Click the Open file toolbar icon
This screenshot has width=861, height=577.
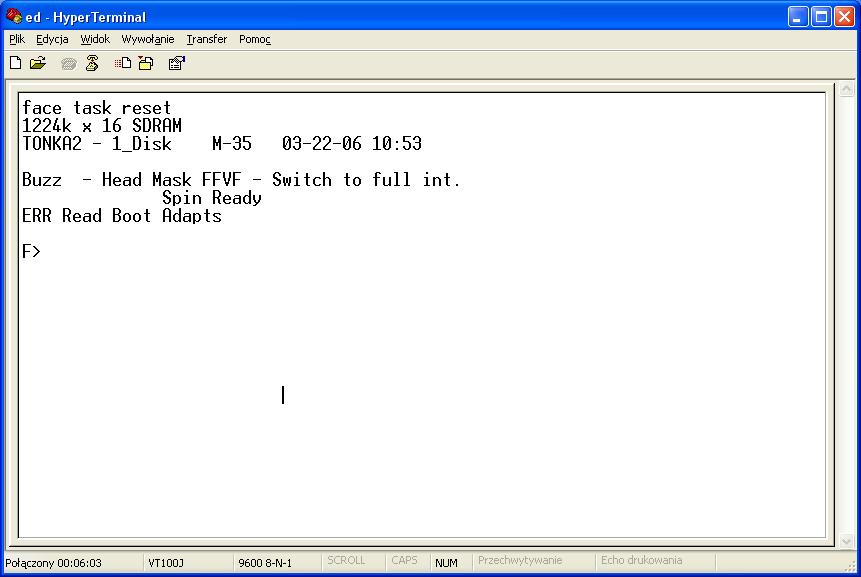click(x=38, y=63)
